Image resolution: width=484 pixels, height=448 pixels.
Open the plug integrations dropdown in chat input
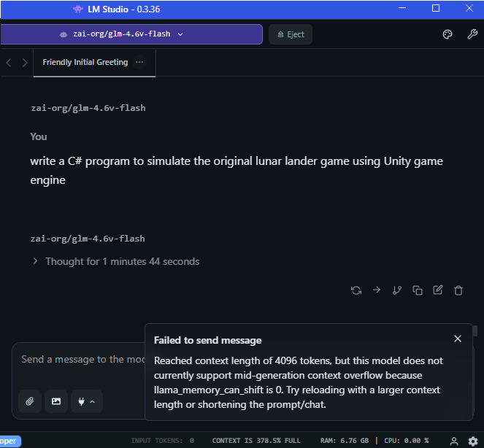pos(86,401)
